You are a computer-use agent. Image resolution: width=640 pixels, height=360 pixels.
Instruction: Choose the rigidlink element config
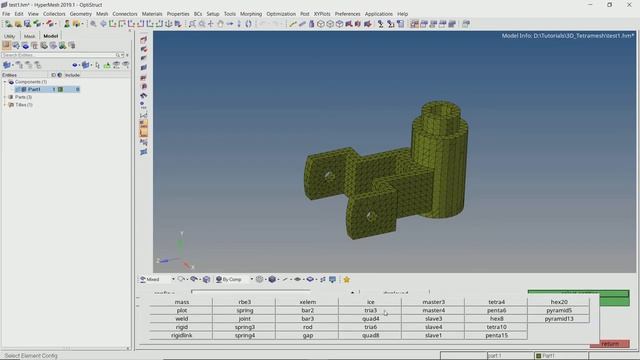tap(182, 336)
